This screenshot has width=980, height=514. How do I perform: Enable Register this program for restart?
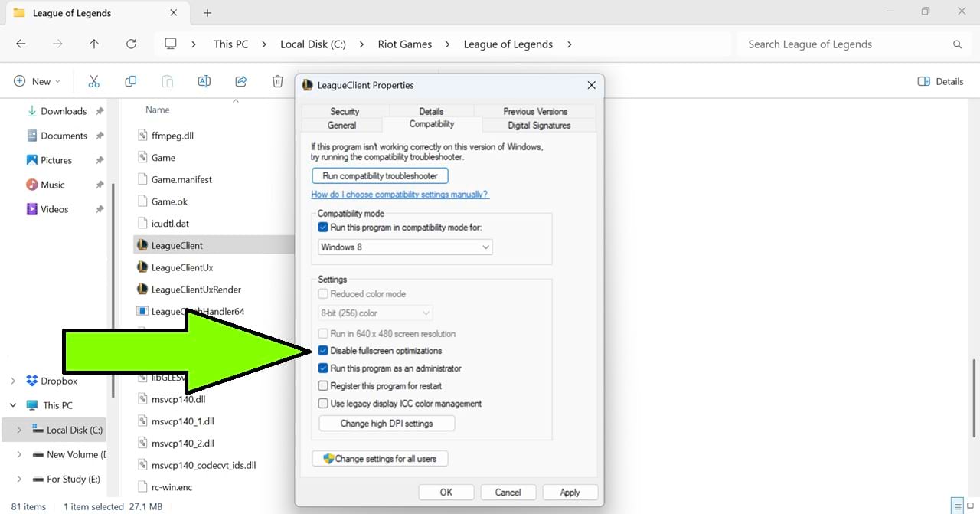pos(323,386)
